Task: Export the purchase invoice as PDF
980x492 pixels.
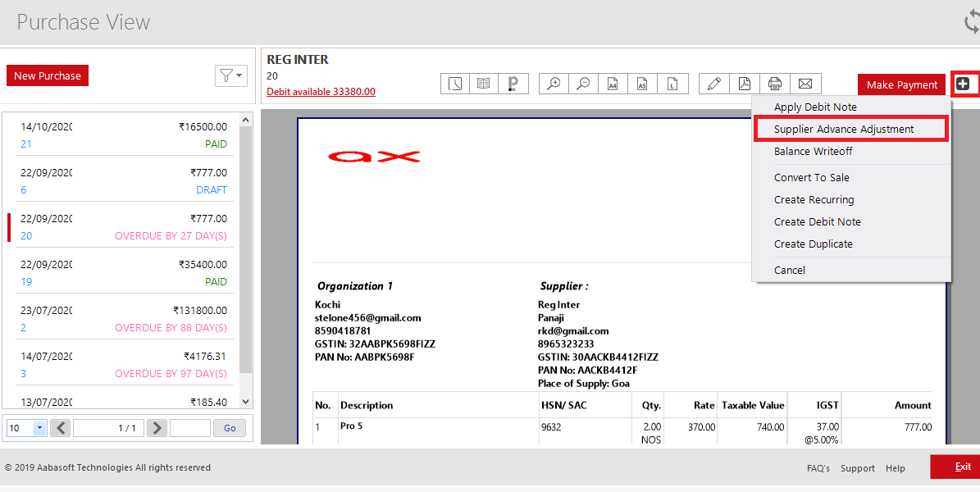Action: (744, 83)
